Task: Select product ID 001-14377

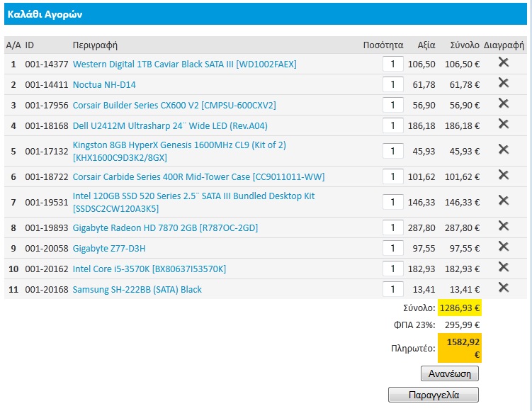Action: point(47,64)
